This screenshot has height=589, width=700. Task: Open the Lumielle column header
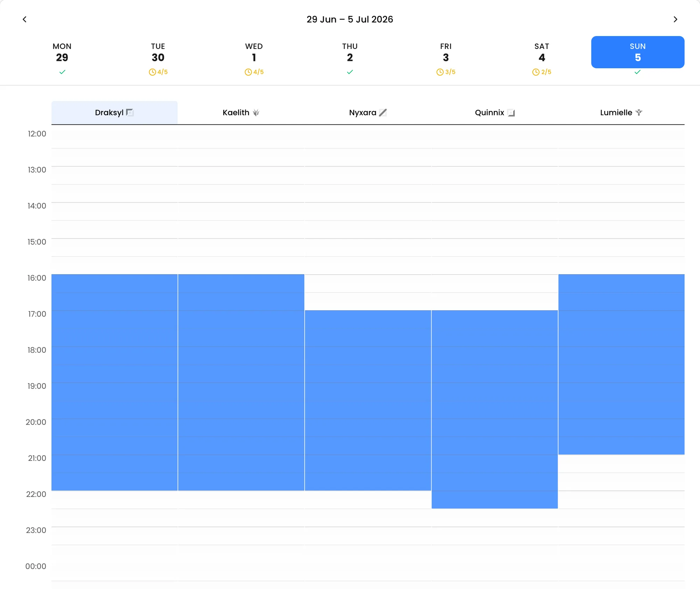point(621,112)
